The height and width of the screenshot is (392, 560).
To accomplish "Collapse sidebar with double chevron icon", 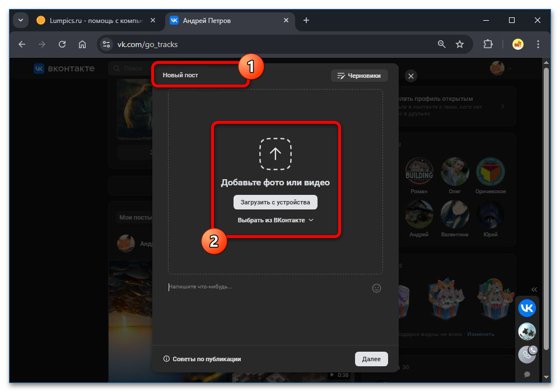I will pos(534,290).
